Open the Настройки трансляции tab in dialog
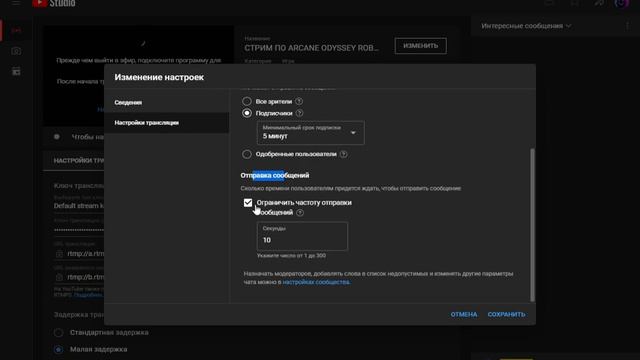 (167, 123)
